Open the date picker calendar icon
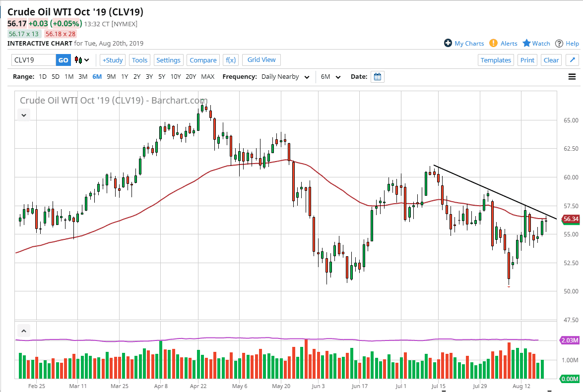The width and height of the screenshot is (583, 392). point(378,77)
